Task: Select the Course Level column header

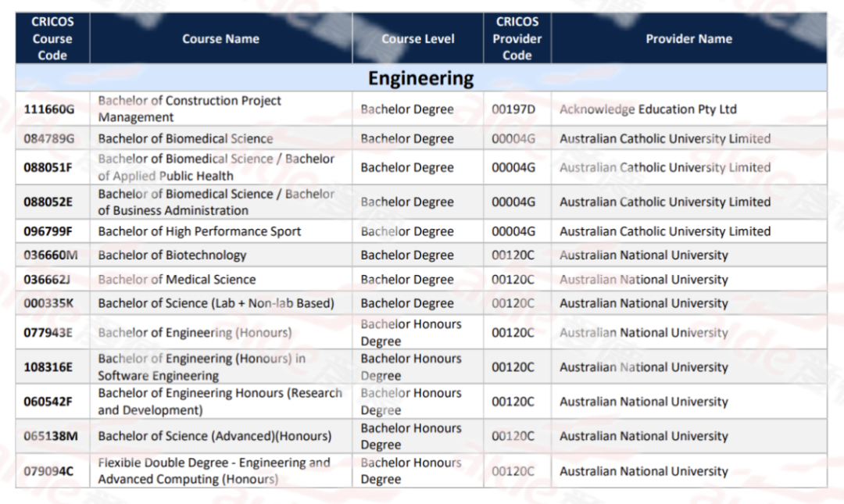Action: [417, 38]
